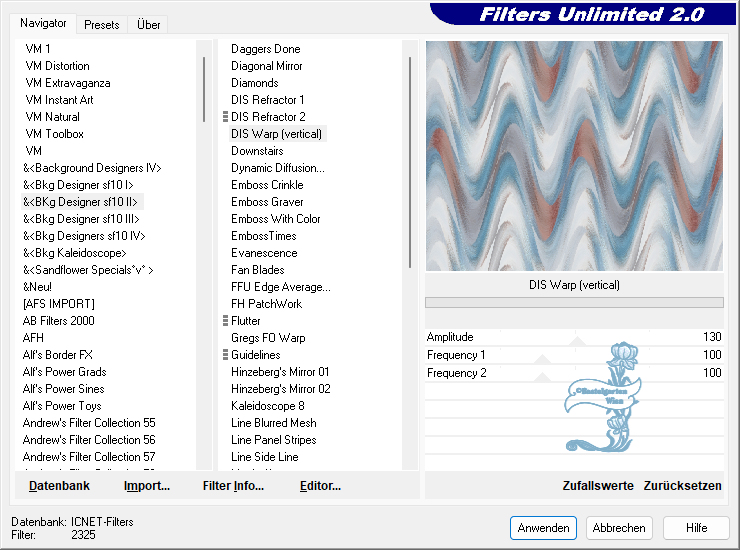Select DIS Warp (vertical) in filter list

[277, 134]
